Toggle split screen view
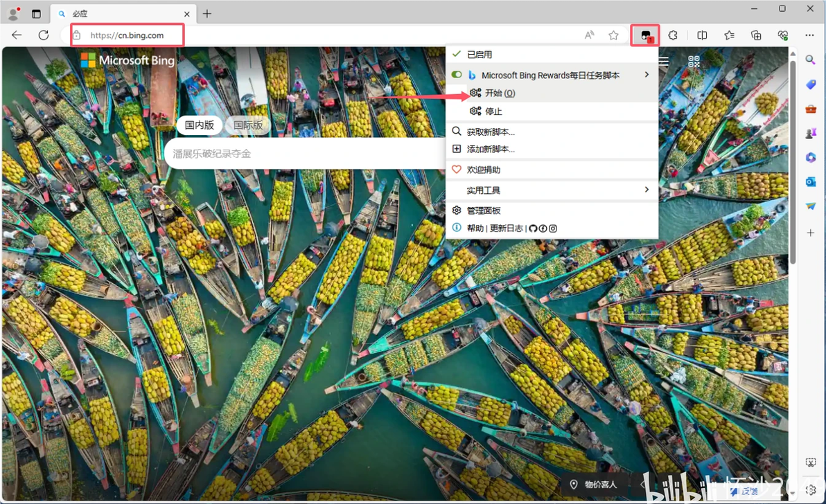Image resolution: width=826 pixels, height=504 pixels. coord(702,35)
